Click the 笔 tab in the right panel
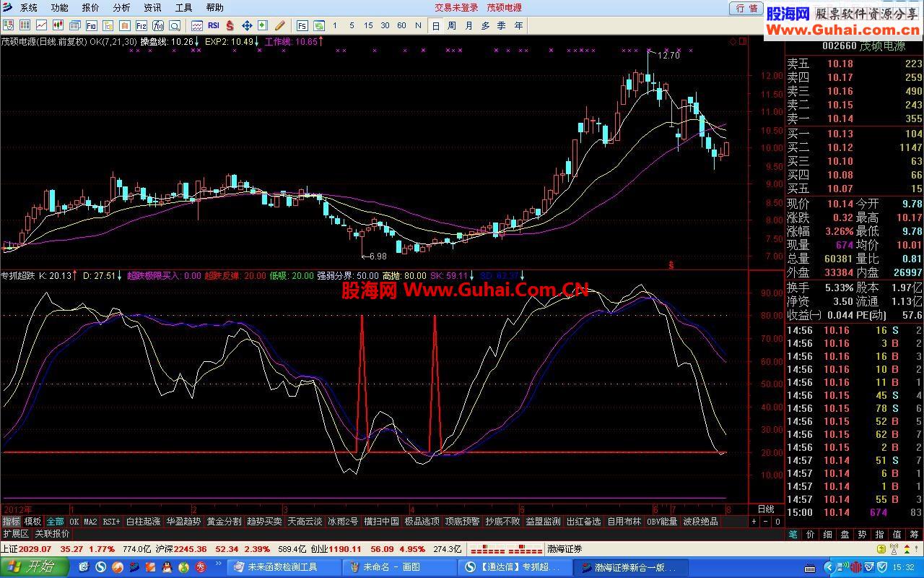 [x=793, y=534]
